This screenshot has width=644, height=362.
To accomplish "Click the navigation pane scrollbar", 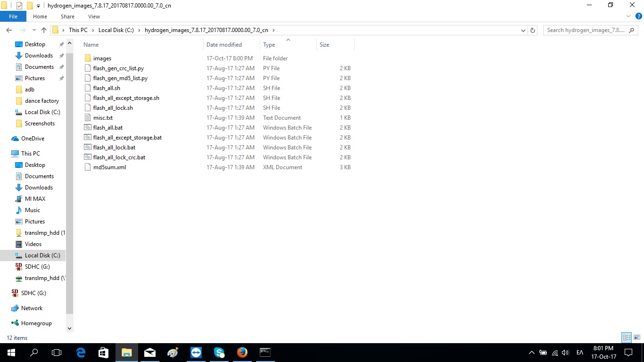I will pos(70,179).
